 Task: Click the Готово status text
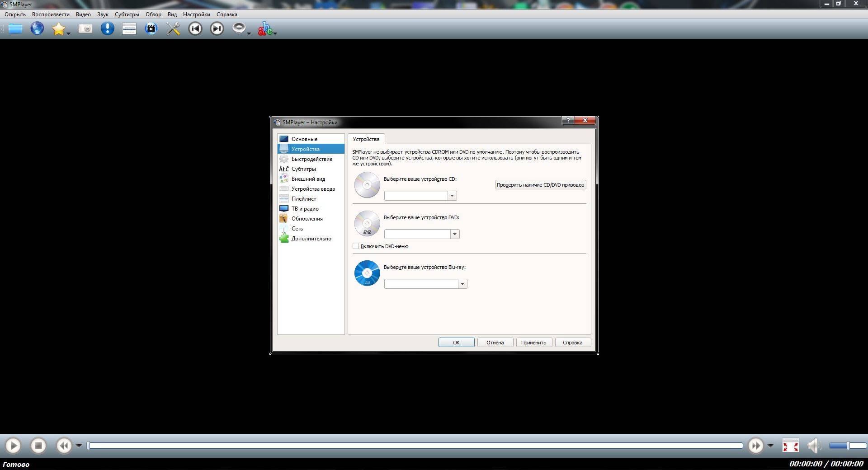click(x=16, y=464)
